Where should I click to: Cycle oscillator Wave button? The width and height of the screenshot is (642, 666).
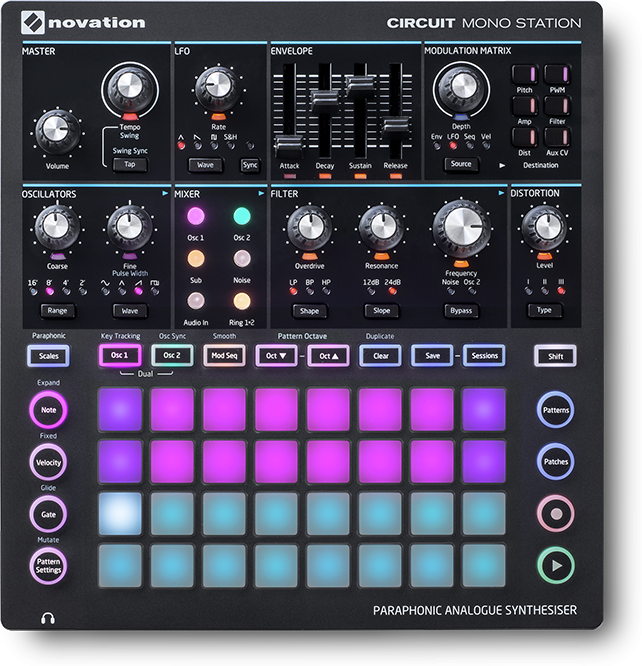click(x=130, y=310)
